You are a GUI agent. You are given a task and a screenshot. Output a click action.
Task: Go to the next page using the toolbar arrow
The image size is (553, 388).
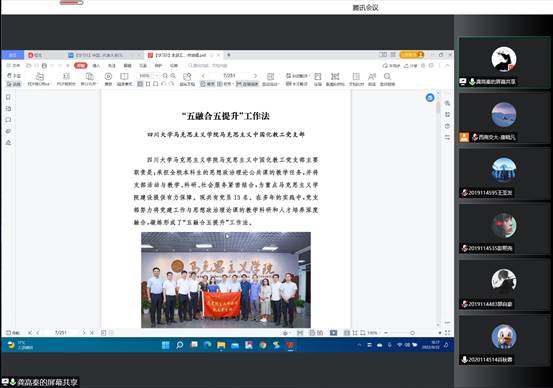pyautogui.click(x=256, y=76)
